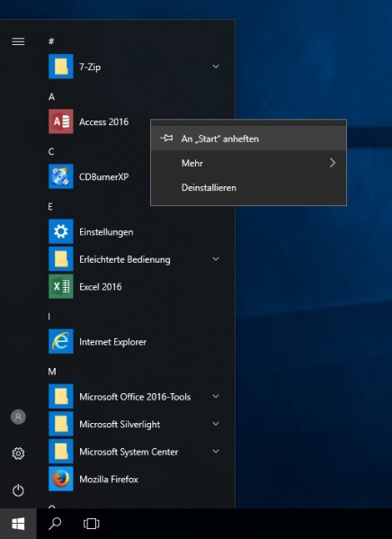
Task: Click the Internet Explorer icon
Action: tap(61, 341)
